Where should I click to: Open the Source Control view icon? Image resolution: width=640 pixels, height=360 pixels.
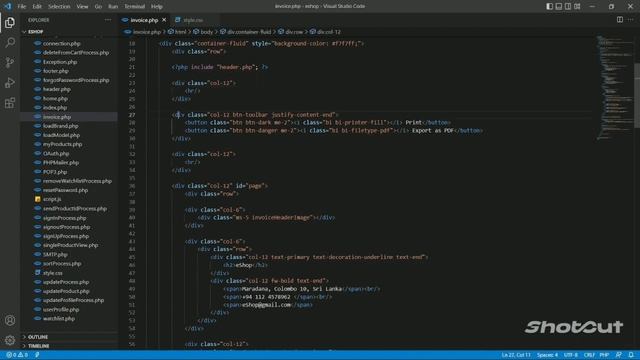[x=10, y=62]
